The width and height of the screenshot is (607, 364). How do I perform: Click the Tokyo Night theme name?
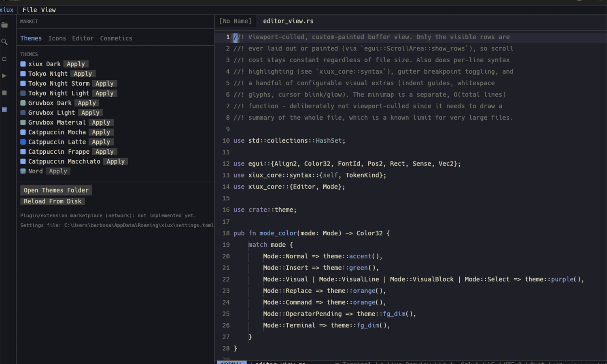(x=48, y=74)
